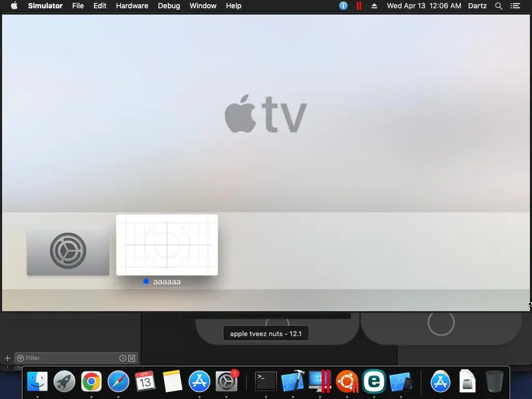Open Parallels Desktop in the Dock
Image resolution: width=532 pixels, height=399 pixels.
pyautogui.click(x=320, y=381)
